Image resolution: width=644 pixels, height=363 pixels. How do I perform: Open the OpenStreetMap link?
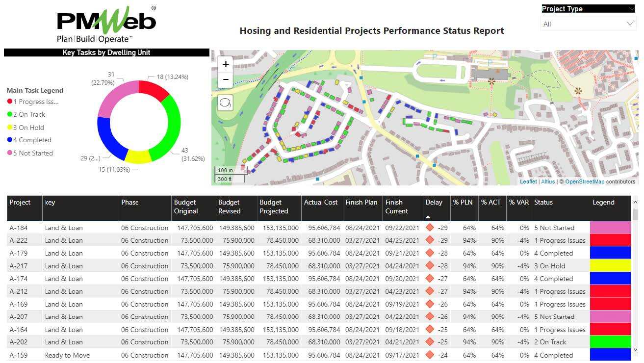(585, 181)
